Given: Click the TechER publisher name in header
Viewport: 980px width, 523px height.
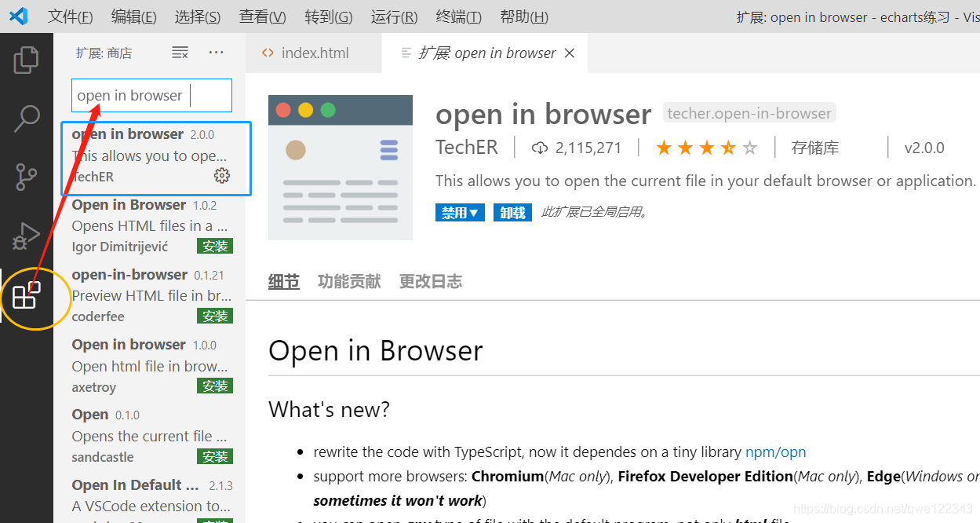Looking at the screenshot, I should coord(467,148).
